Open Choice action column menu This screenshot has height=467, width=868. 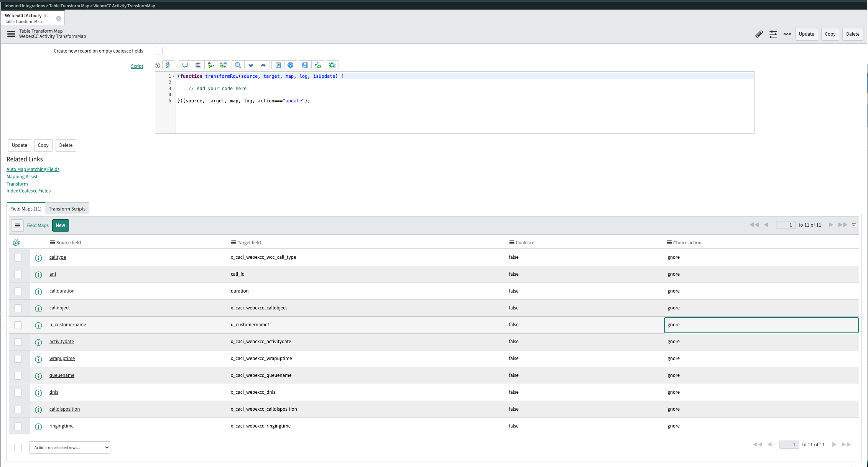(x=669, y=242)
